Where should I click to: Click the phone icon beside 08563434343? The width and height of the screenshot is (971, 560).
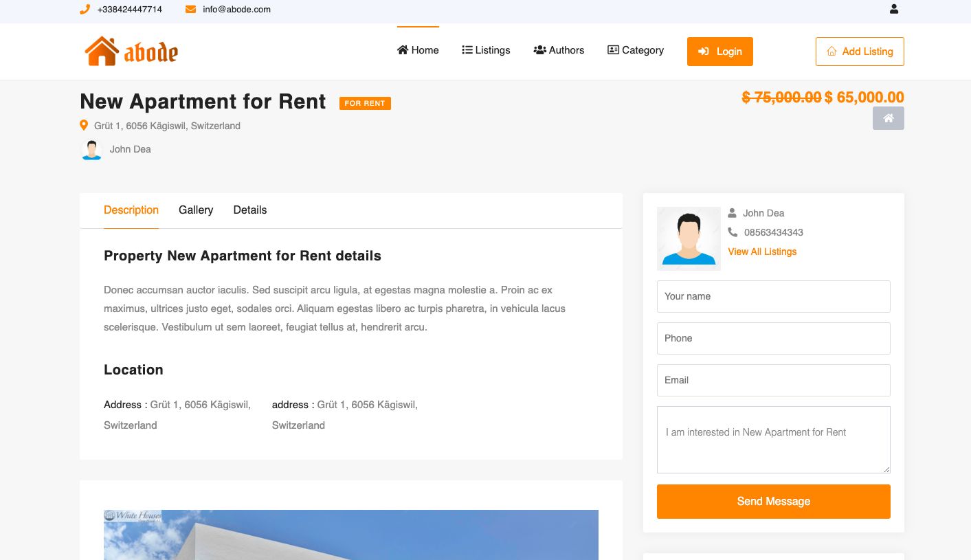tap(733, 232)
